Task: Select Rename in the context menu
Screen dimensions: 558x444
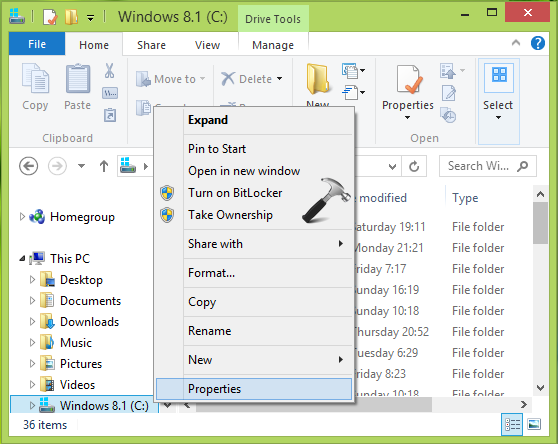Action: tap(254, 331)
